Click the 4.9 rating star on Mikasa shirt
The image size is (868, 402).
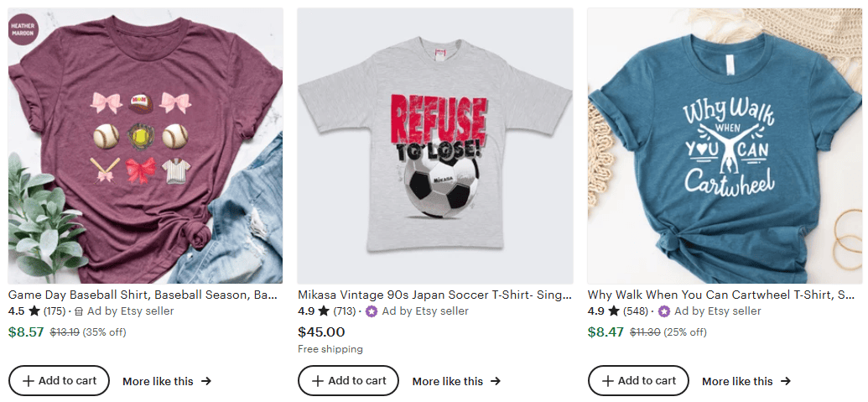[324, 311]
